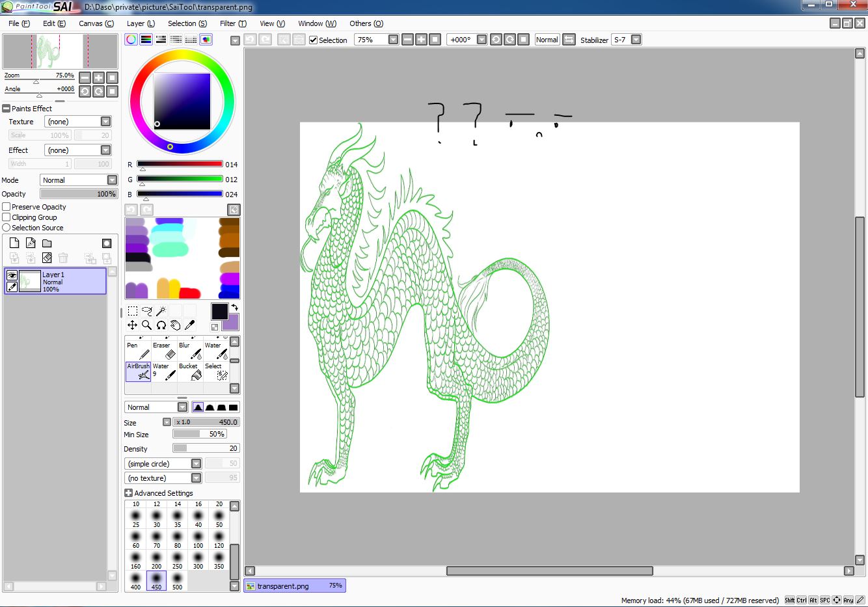Open the Stabilizer S-7 dropdown

click(x=636, y=40)
